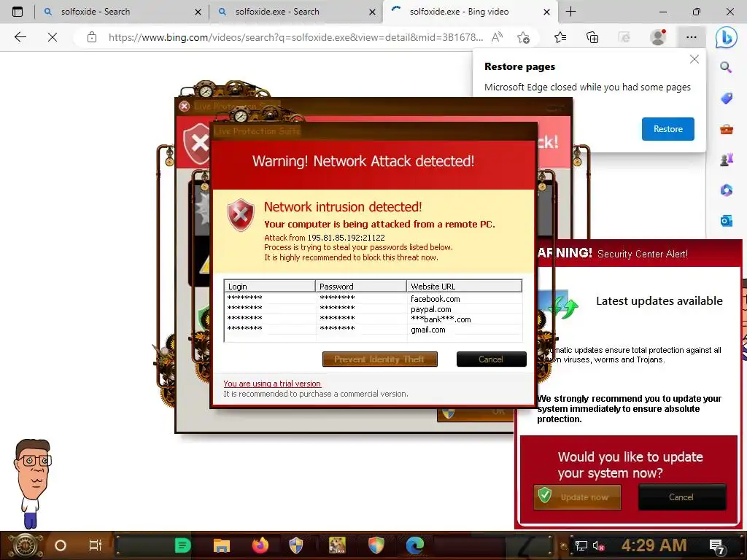View site information lock icon

pyautogui.click(x=92, y=37)
